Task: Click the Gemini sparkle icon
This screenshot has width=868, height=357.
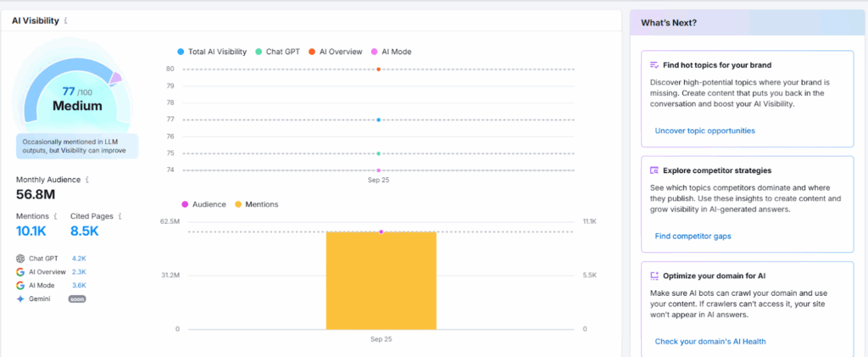Action: click(x=20, y=298)
